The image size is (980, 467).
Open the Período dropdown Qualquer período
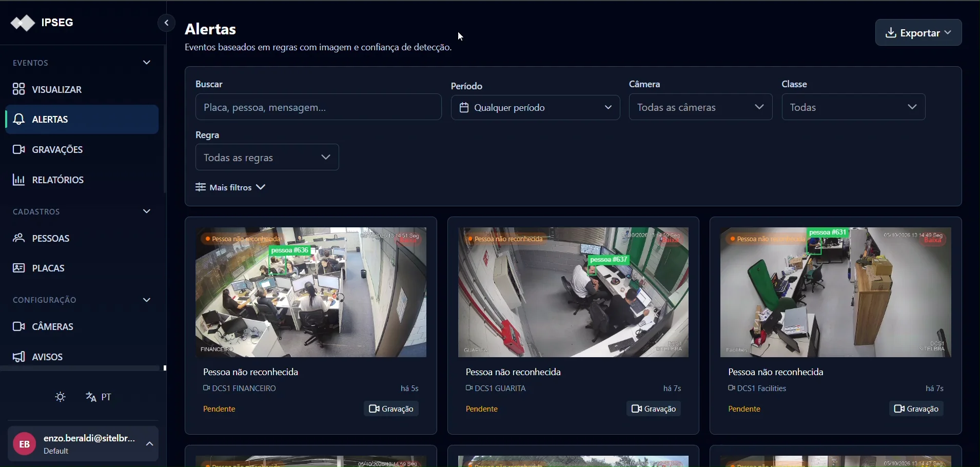535,108
